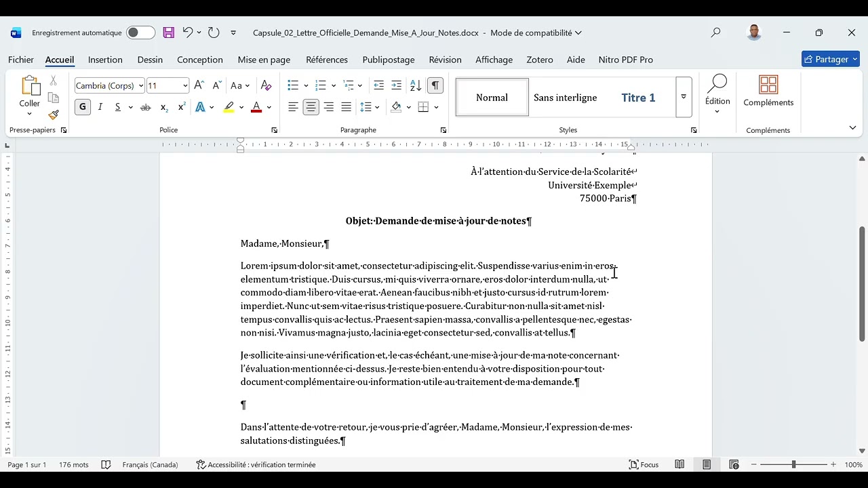This screenshot has height=488, width=868.
Task: Click the Copy icon
Action: (54, 98)
